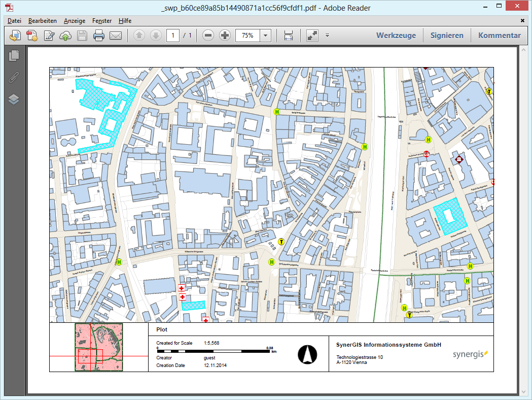
Task: Open the Bearbeiten menu
Action: (x=43, y=21)
